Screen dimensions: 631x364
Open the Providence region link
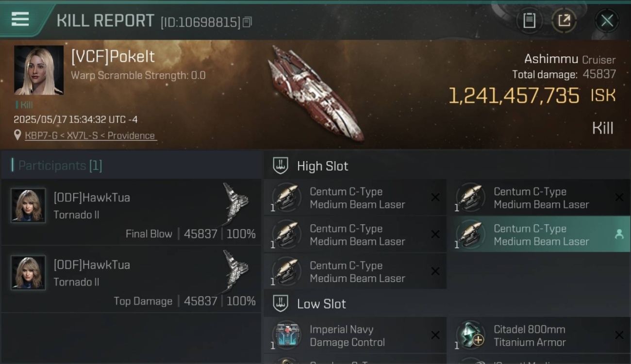[x=131, y=135]
